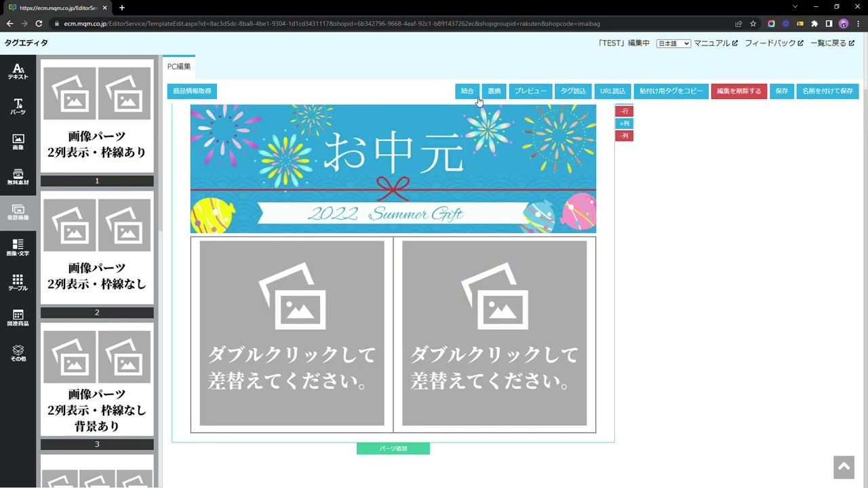Open the 関連商品 related products panel

18,319
